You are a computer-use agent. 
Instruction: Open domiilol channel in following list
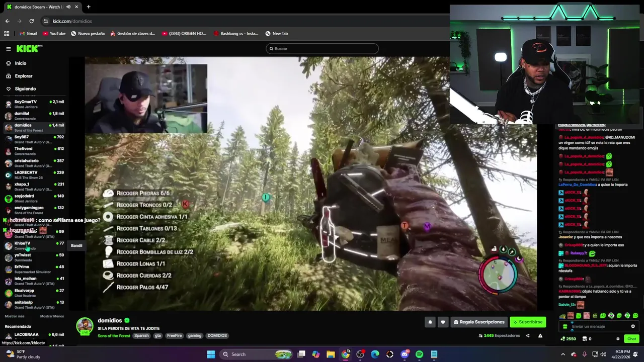(x=34, y=116)
